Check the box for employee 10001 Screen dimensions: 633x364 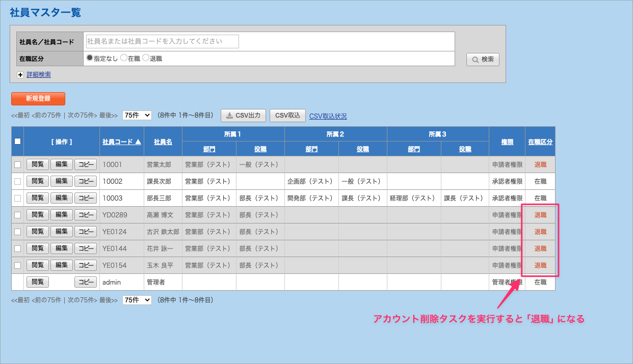(18, 164)
